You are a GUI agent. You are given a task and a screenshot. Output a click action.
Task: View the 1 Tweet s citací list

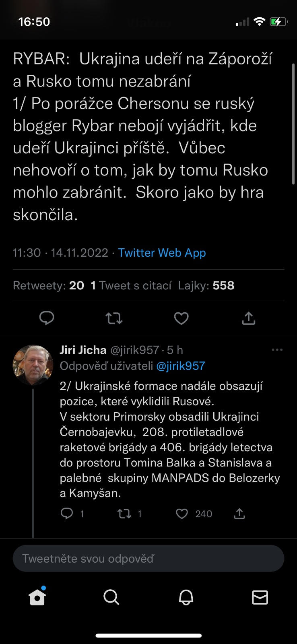[131, 285]
